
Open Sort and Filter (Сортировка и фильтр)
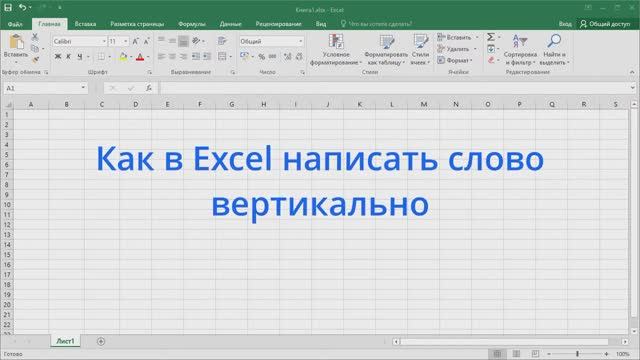pos(520,50)
